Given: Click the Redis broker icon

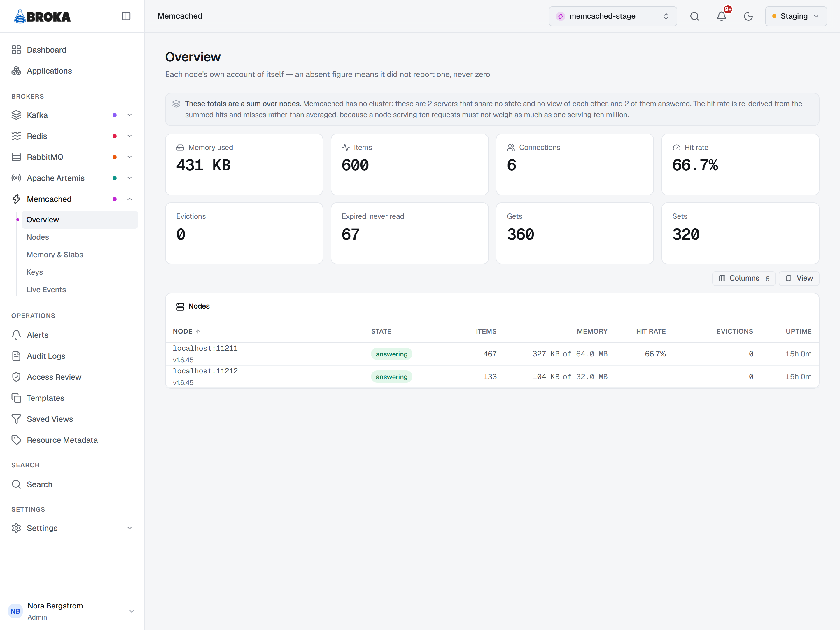Looking at the screenshot, I should (16, 136).
